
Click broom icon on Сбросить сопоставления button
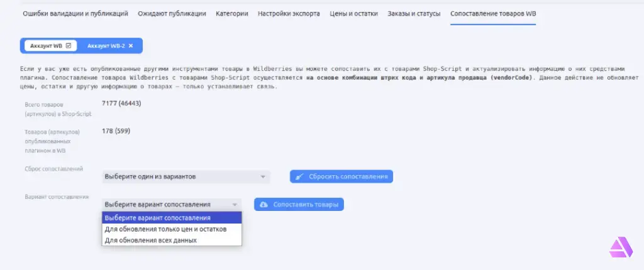click(300, 177)
